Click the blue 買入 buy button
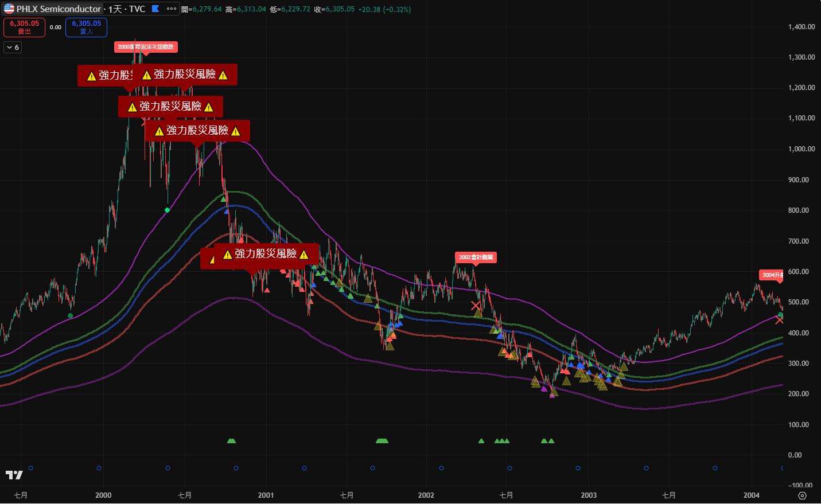This screenshot has height=504, width=821. 86,27
